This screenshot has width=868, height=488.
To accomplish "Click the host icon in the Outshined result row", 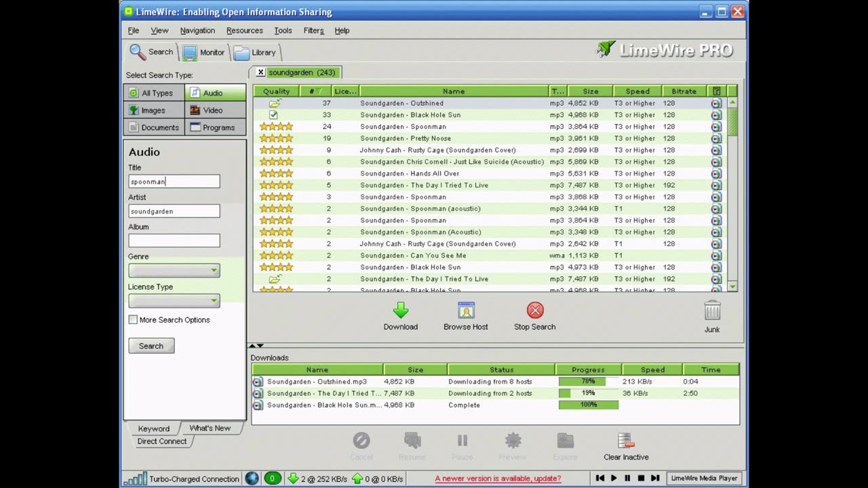I will (x=716, y=104).
